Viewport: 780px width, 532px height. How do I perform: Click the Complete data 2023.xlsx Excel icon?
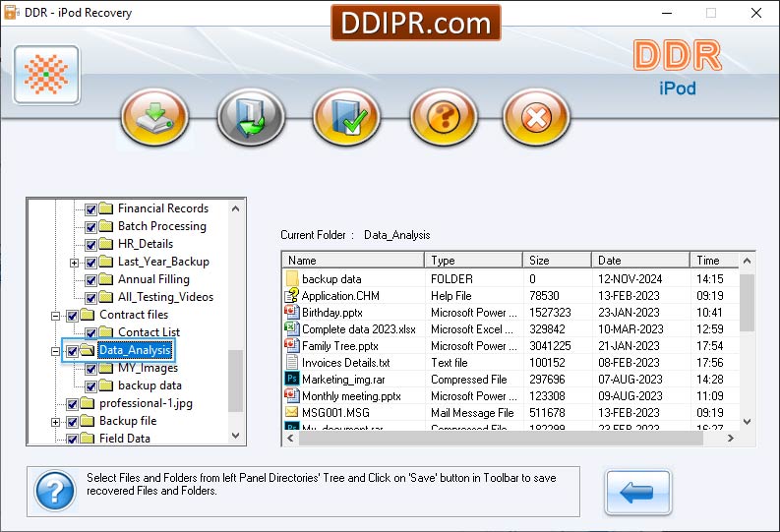click(291, 328)
